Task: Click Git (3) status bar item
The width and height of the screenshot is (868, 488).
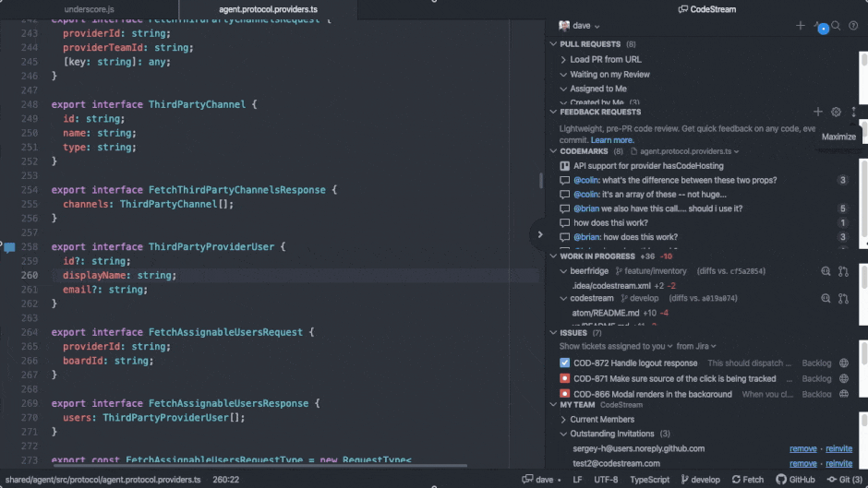Action: pyautogui.click(x=845, y=480)
